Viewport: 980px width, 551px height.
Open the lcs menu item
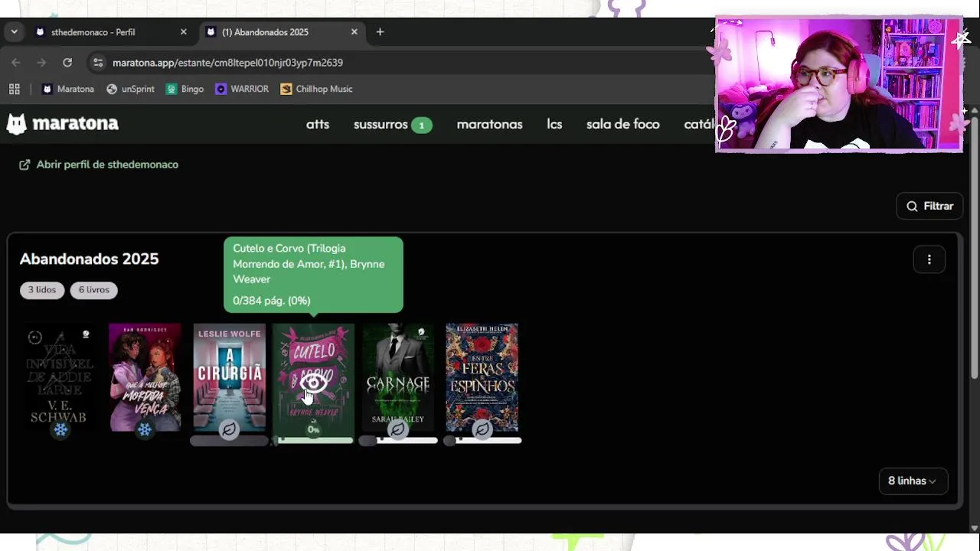pos(554,124)
